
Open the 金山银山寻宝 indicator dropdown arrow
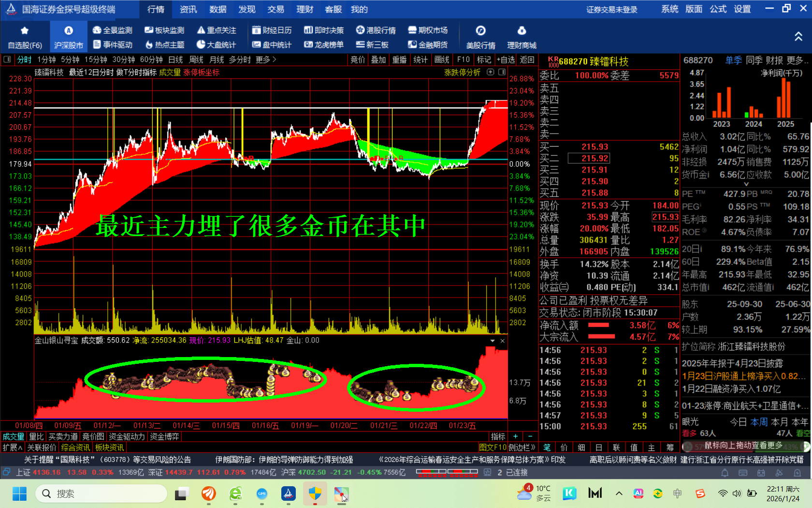[493, 341]
